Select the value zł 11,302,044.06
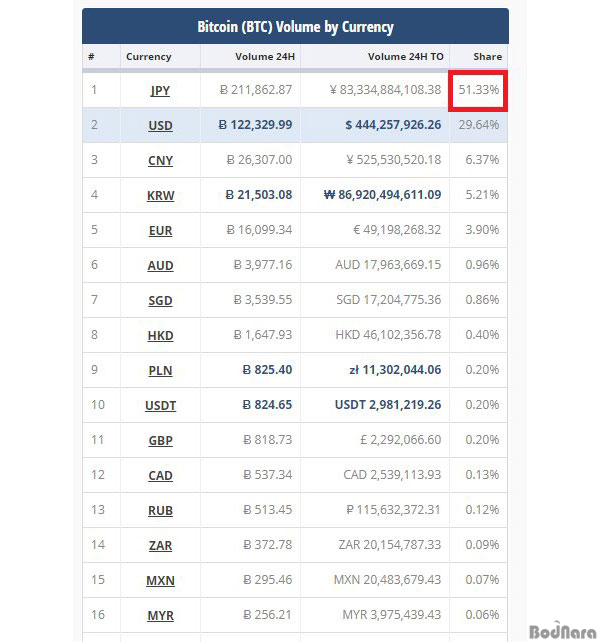Viewport: 600px width, 642px height. [395, 370]
